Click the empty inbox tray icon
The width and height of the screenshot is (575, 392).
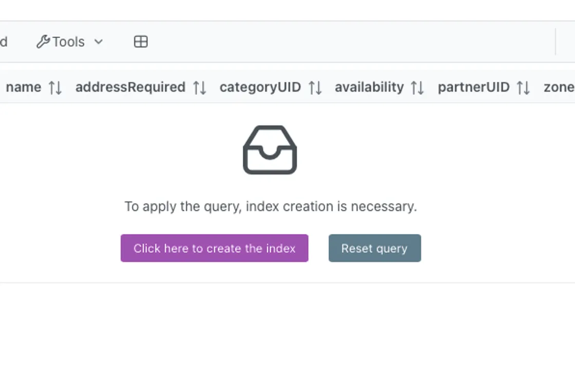[x=270, y=150]
